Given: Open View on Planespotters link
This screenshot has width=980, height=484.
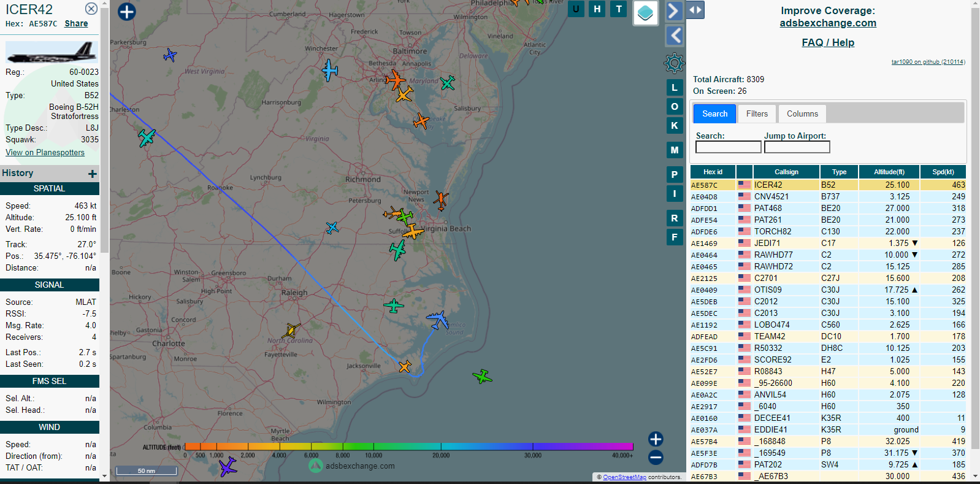Looking at the screenshot, I should click(x=45, y=152).
